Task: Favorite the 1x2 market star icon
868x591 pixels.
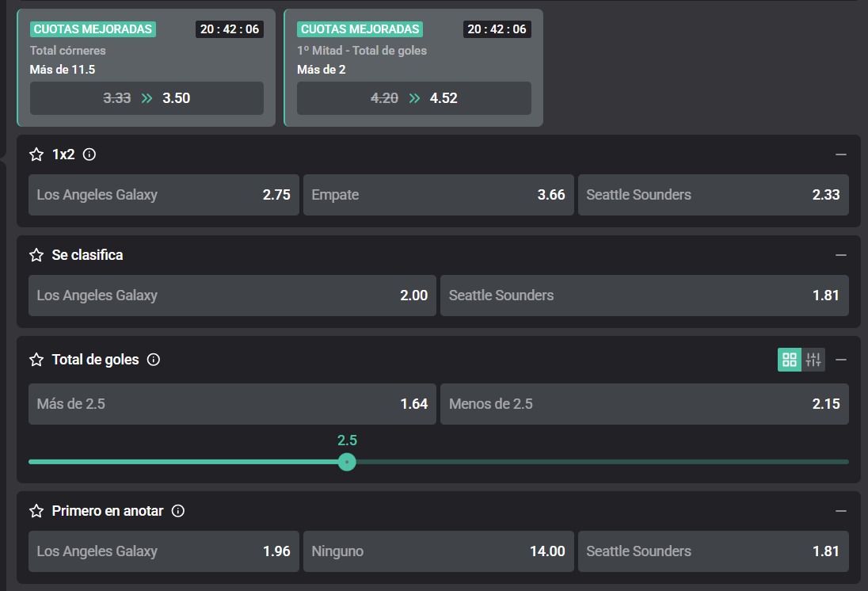Action: point(36,154)
